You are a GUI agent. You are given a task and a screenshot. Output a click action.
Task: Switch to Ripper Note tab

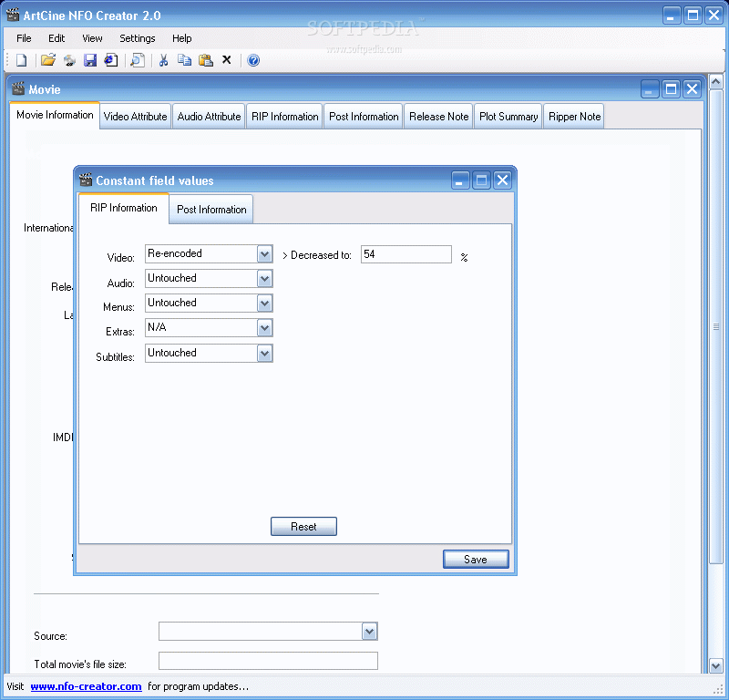(575, 117)
